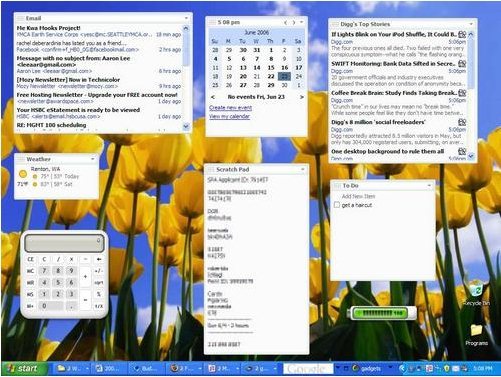
Task: Click the green battery level meter
Action: (x=382, y=313)
